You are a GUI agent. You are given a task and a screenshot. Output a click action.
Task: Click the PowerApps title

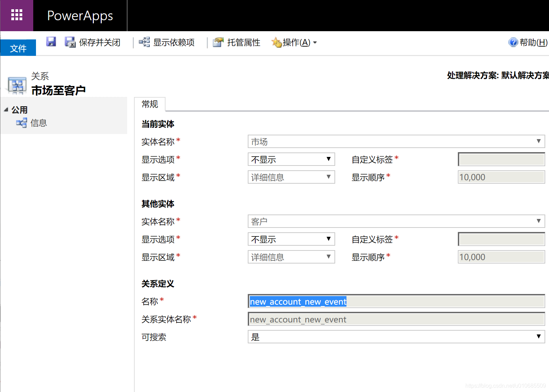click(80, 16)
